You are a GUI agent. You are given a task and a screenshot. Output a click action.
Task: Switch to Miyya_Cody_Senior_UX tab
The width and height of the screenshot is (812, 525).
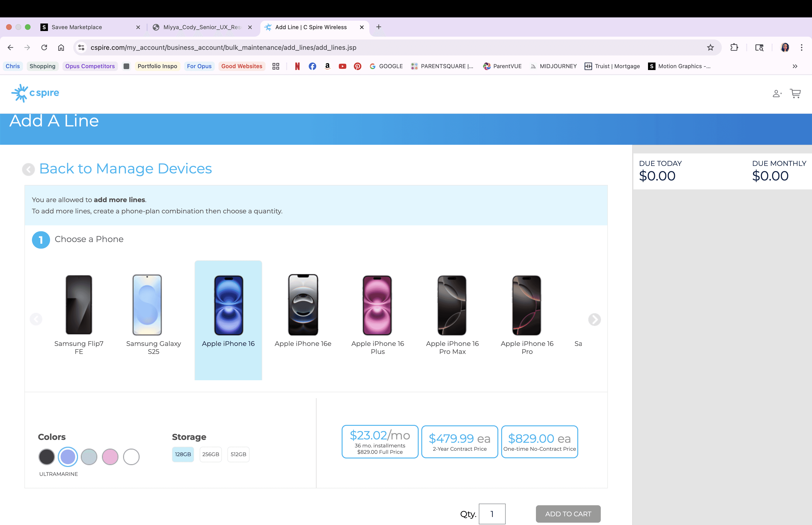click(202, 27)
